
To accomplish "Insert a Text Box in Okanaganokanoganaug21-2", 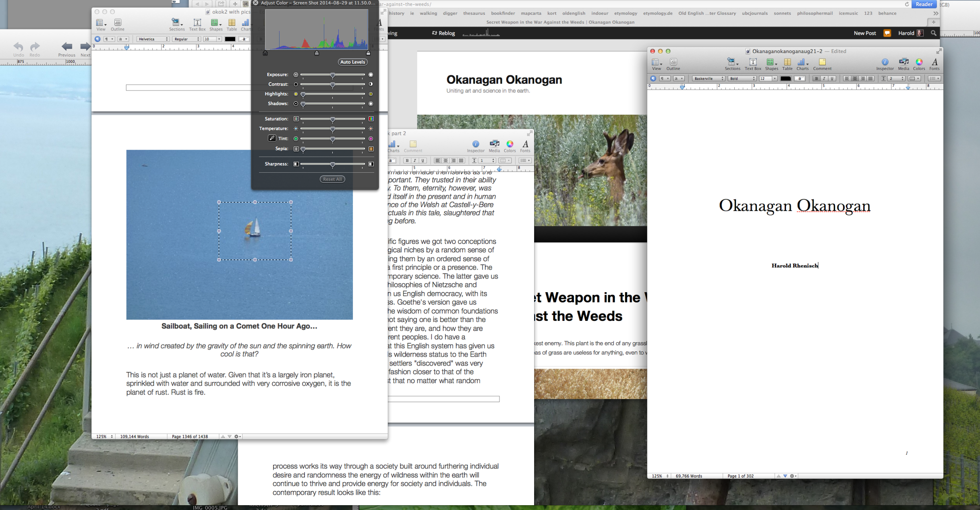I will click(x=752, y=62).
